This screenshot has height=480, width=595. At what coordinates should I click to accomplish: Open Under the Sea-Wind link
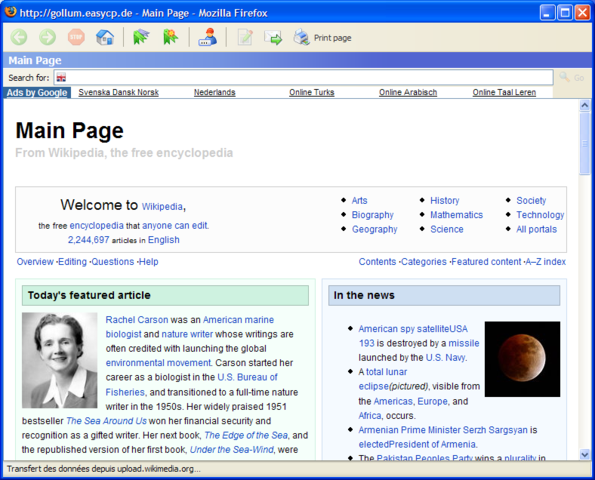tap(231, 450)
